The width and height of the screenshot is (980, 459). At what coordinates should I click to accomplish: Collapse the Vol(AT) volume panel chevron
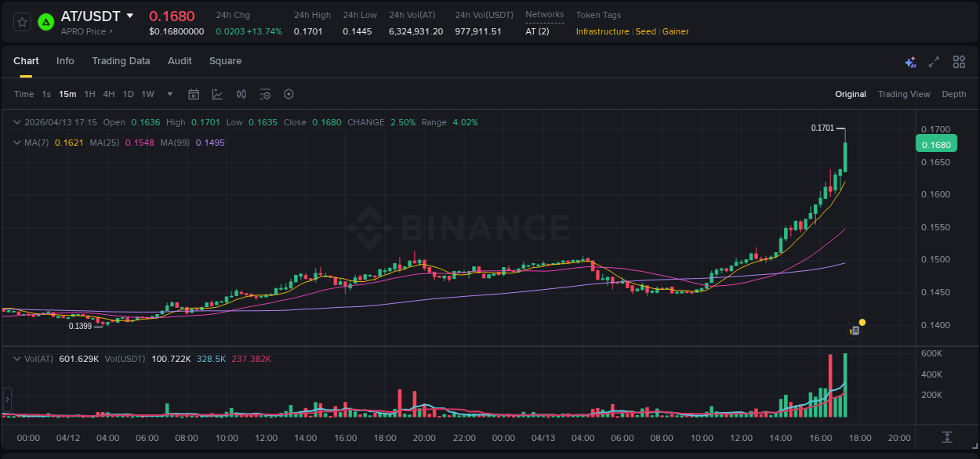coord(17,358)
